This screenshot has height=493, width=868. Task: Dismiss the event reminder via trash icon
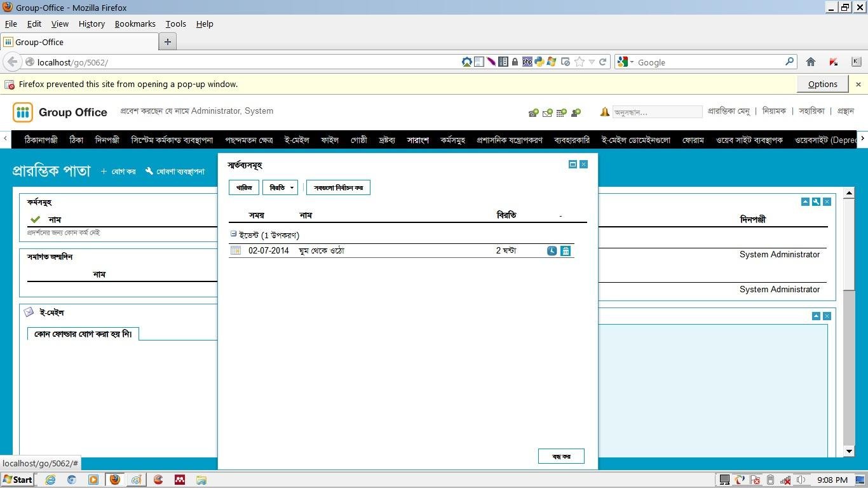tap(566, 250)
